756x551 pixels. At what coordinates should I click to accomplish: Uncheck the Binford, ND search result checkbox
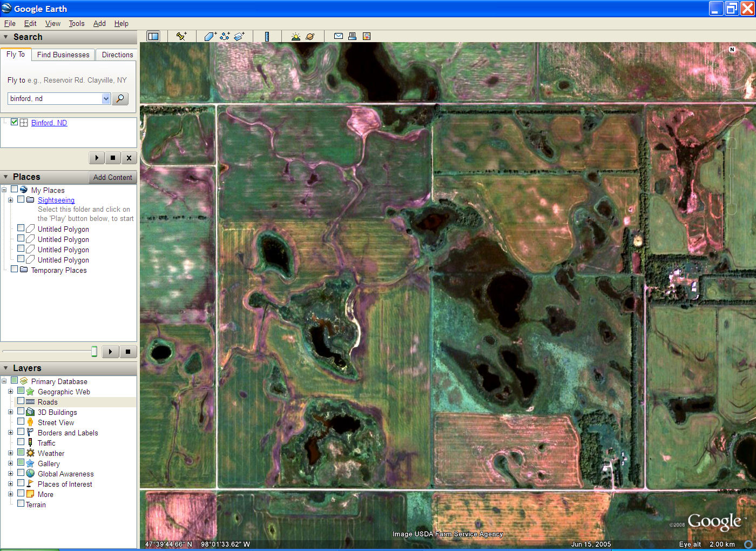[x=15, y=122]
